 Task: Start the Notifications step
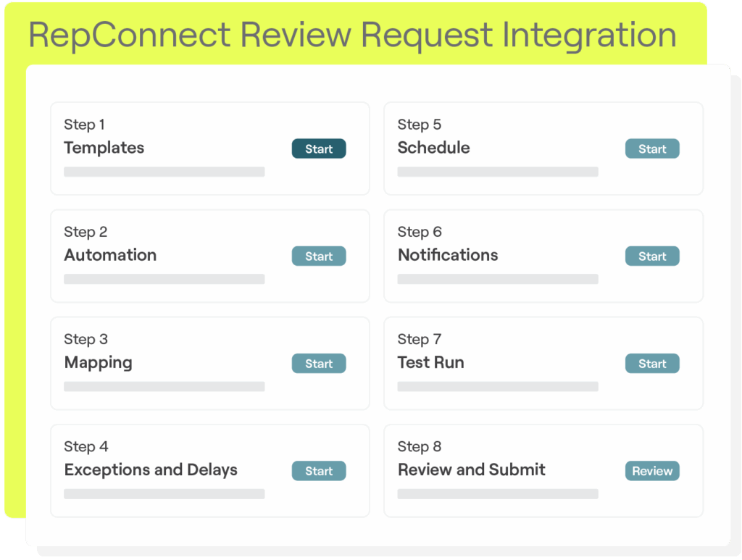point(652,256)
